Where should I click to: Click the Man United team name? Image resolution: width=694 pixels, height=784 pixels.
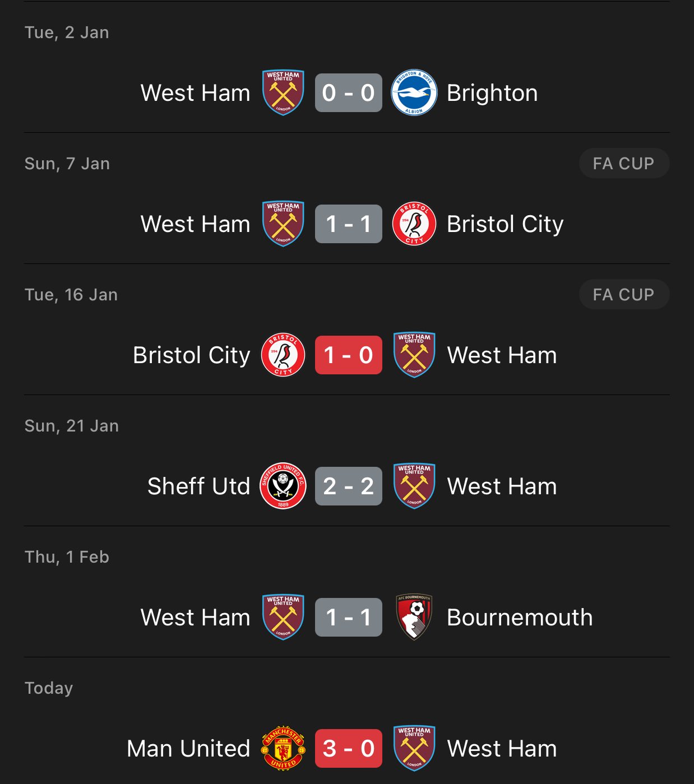[x=188, y=748]
